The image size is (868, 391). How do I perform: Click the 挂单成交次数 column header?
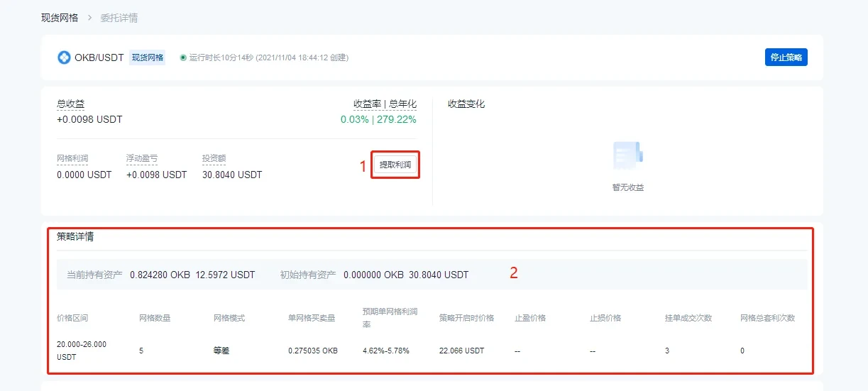pos(688,318)
